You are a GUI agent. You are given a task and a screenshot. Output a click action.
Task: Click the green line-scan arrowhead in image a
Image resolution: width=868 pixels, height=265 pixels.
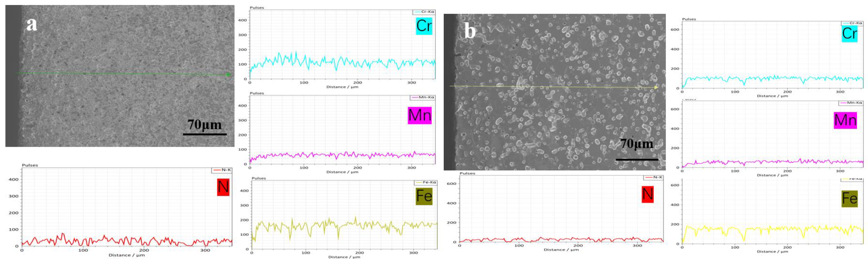point(229,75)
